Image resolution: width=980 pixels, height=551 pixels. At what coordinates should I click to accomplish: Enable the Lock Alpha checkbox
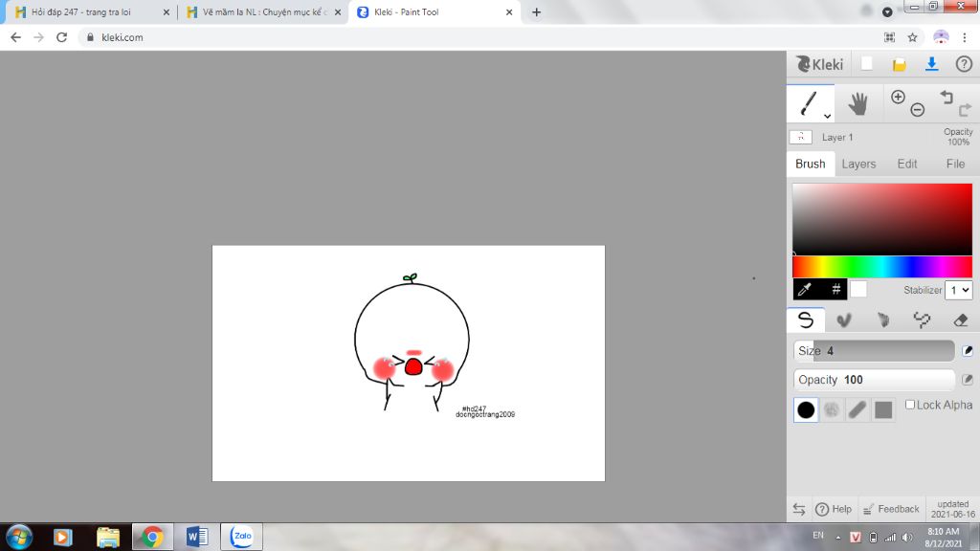(x=910, y=405)
